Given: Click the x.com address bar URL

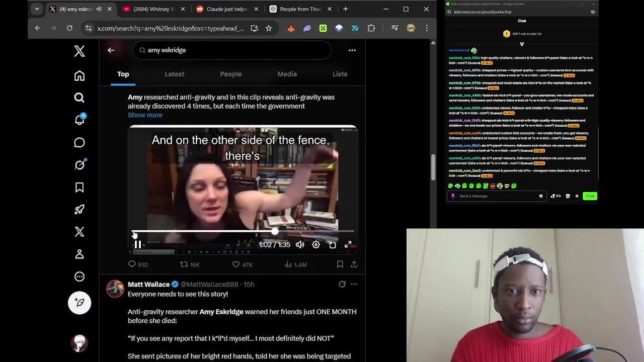Looking at the screenshot, I should coord(171,29).
